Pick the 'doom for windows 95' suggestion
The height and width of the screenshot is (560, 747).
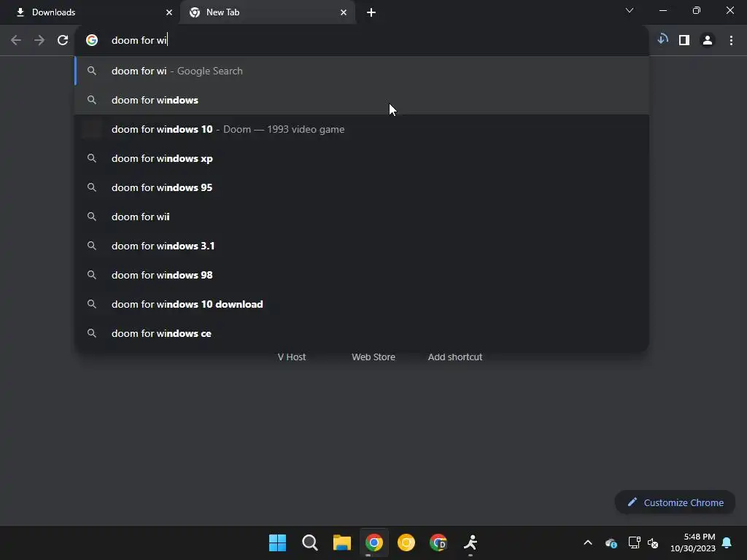[362, 187]
